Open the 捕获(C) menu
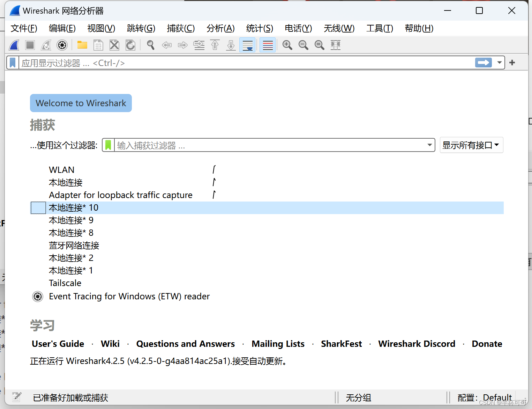Viewport: 532px width, 409px height. tap(181, 28)
